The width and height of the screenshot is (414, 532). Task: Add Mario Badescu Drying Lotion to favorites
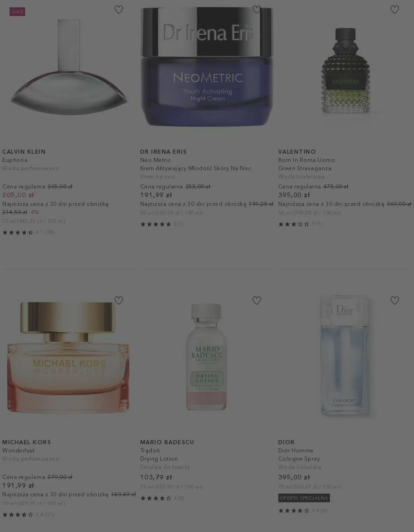pyautogui.click(x=257, y=300)
